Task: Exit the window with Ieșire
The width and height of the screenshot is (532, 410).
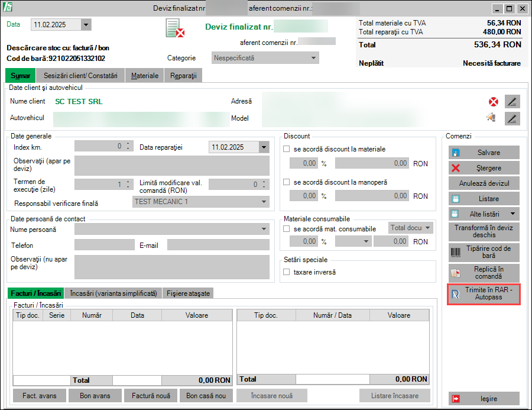Action: click(x=484, y=399)
